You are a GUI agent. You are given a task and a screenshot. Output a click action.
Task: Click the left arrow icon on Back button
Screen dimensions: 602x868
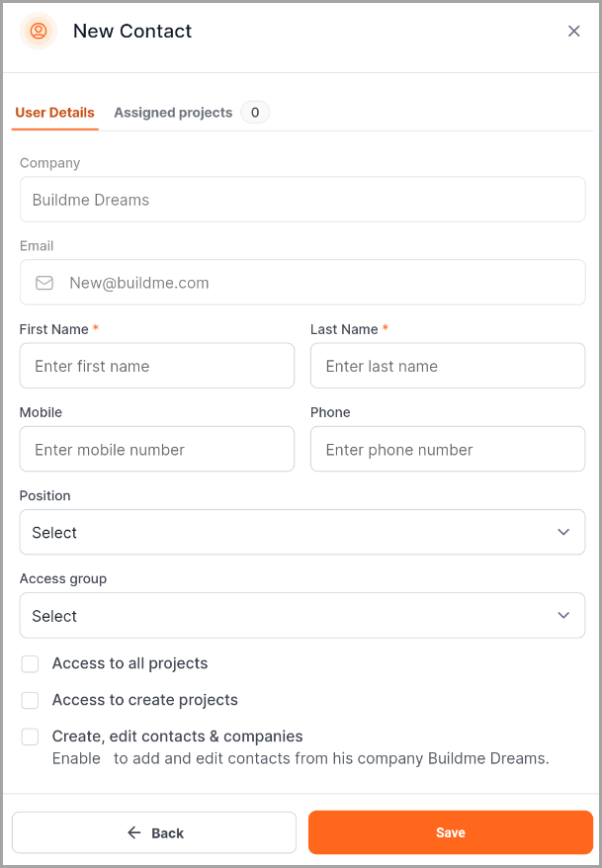[134, 832]
